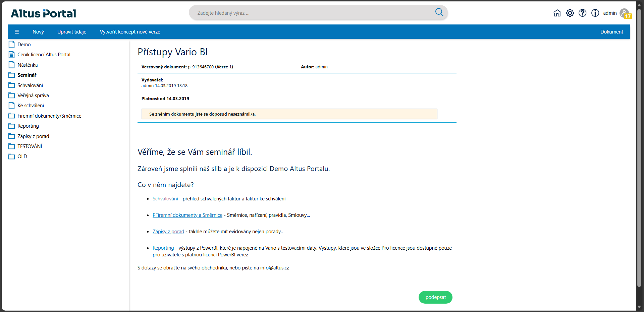Choose Vytvořit koncept nové verze
The width and height of the screenshot is (644, 312).
130,32
